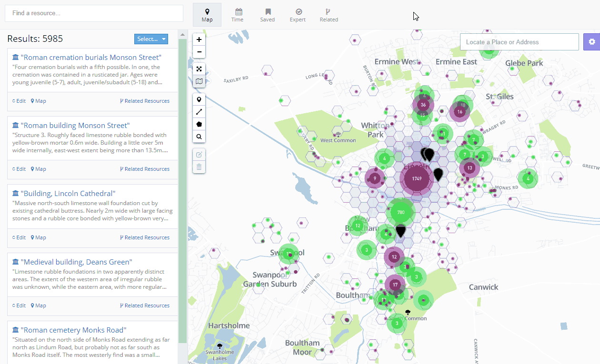Open the Related tab

pos(329,15)
